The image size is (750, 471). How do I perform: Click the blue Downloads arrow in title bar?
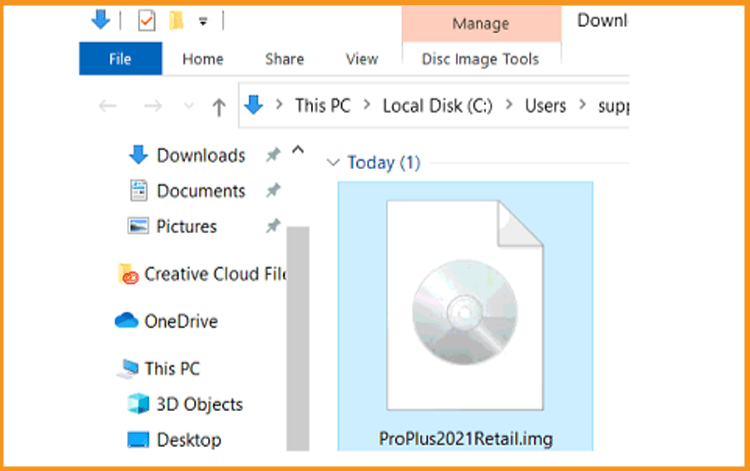[100, 20]
